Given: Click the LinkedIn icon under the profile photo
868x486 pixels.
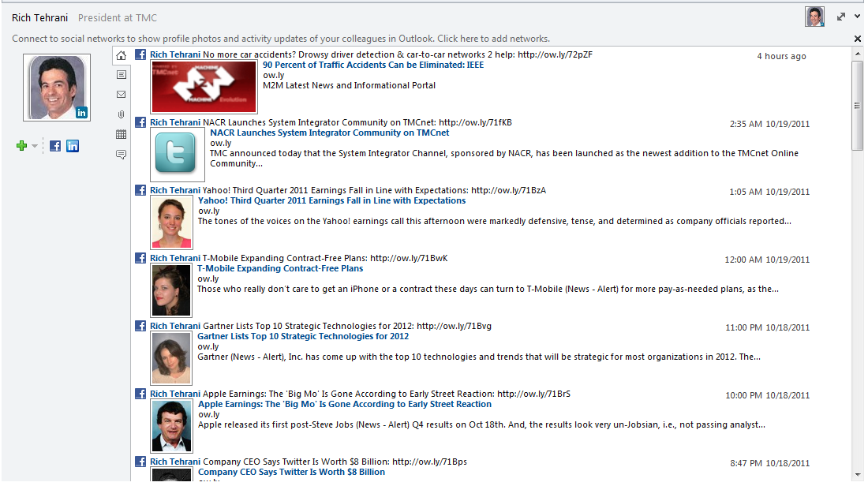Looking at the screenshot, I should (x=73, y=146).
